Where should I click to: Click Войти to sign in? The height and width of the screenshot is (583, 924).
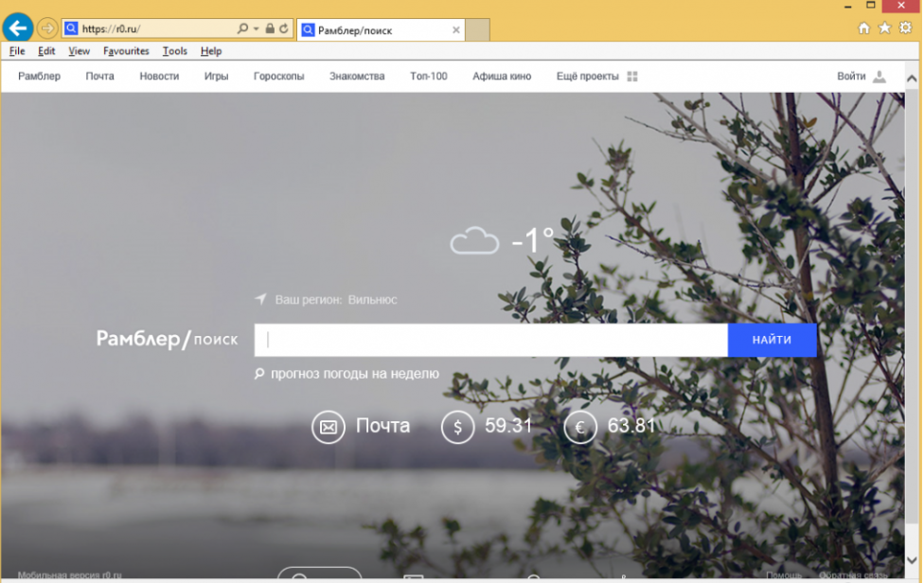click(x=851, y=76)
